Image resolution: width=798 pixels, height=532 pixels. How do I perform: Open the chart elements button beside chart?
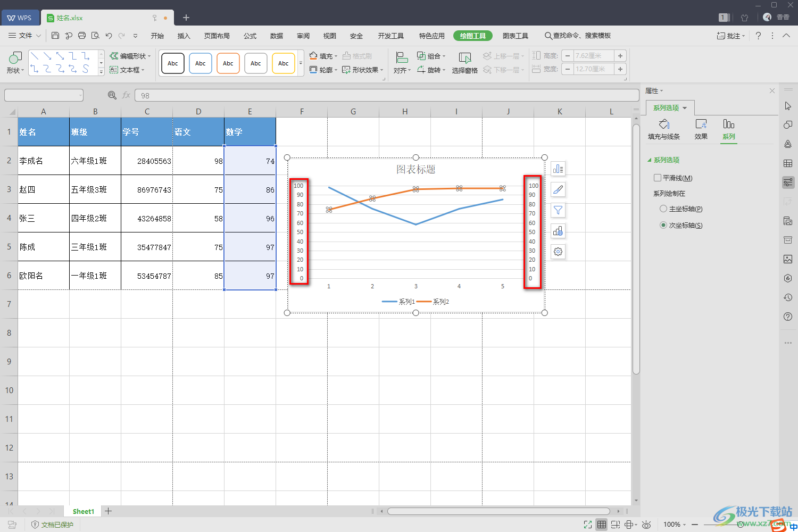point(558,169)
